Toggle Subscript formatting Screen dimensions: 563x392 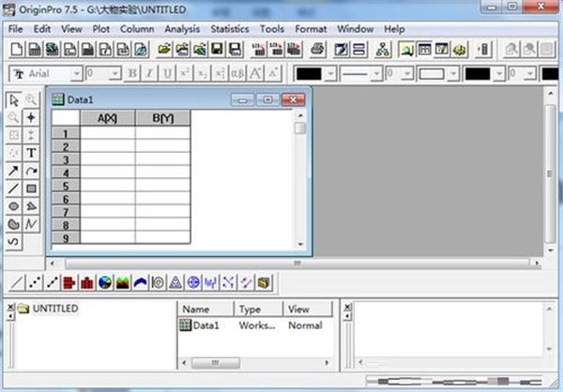click(202, 73)
